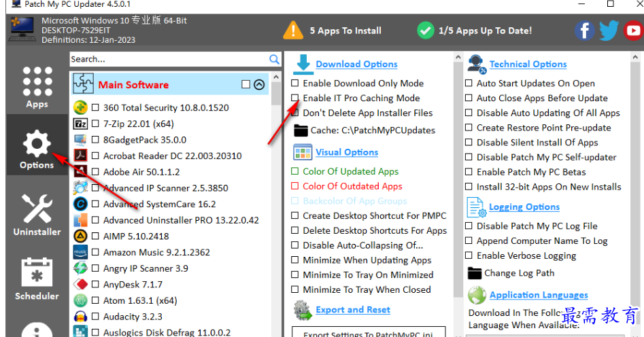Pick Backcolor Of App Groups swatch
The width and height of the screenshot is (644, 337).
[x=295, y=200]
